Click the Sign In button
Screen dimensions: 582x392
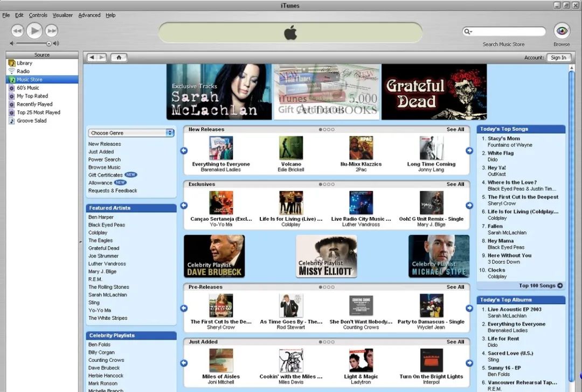[558, 58]
